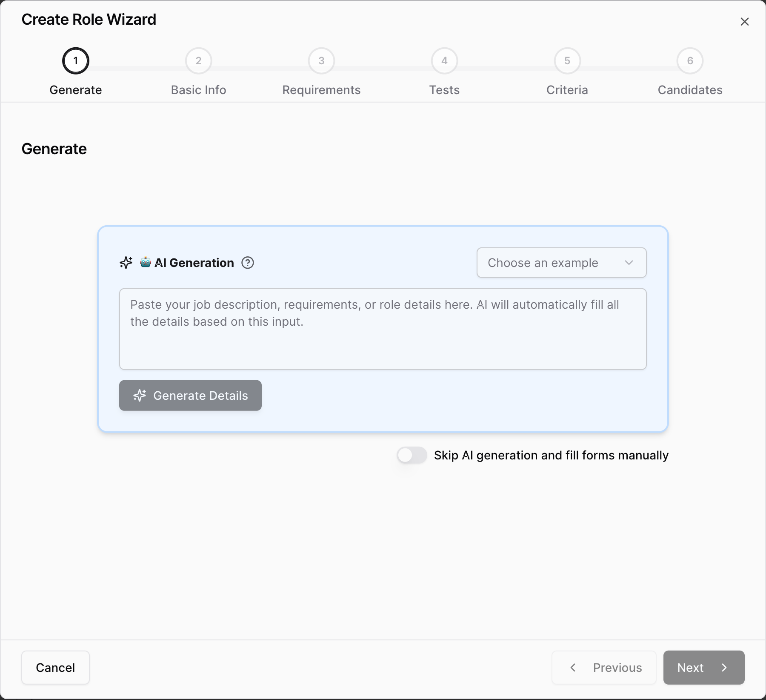
Task: Toggle Skip AI generation switch
Action: point(412,455)
